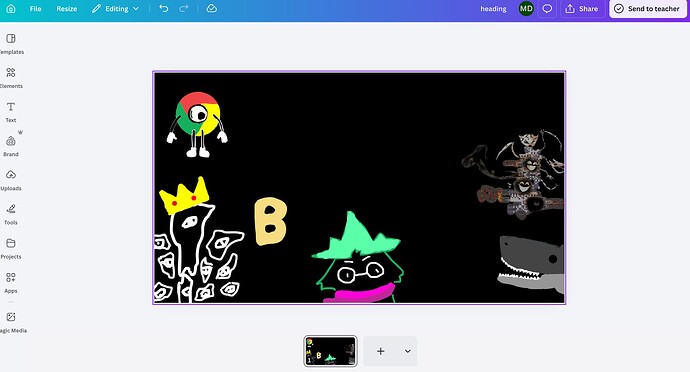This screenshot has width=690, height=372.
Task: Open the Brand panel
Action: 11,146
